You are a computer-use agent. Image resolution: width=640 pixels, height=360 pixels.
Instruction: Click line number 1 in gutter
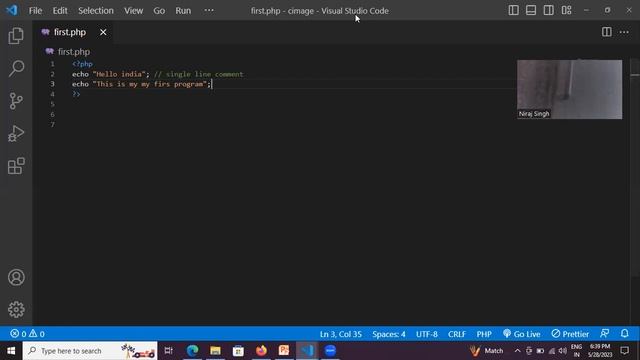point(52,64)
